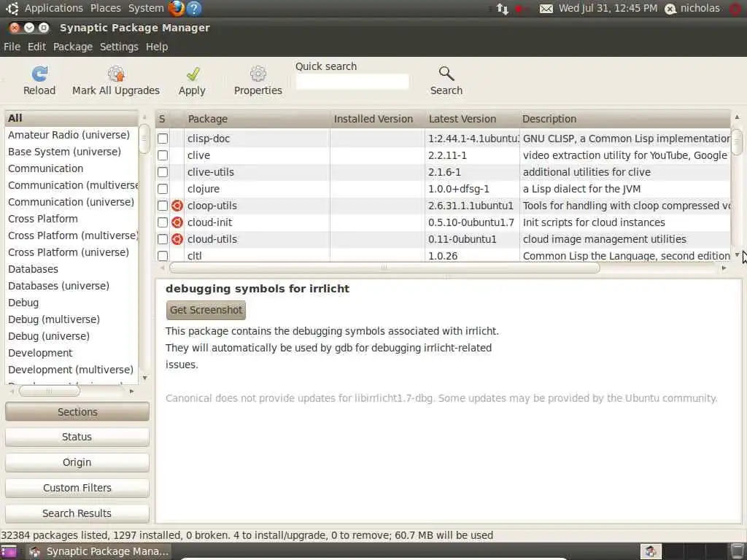
Task: Click the sections list horizontal scrollbar
Action: click(49, 391)
